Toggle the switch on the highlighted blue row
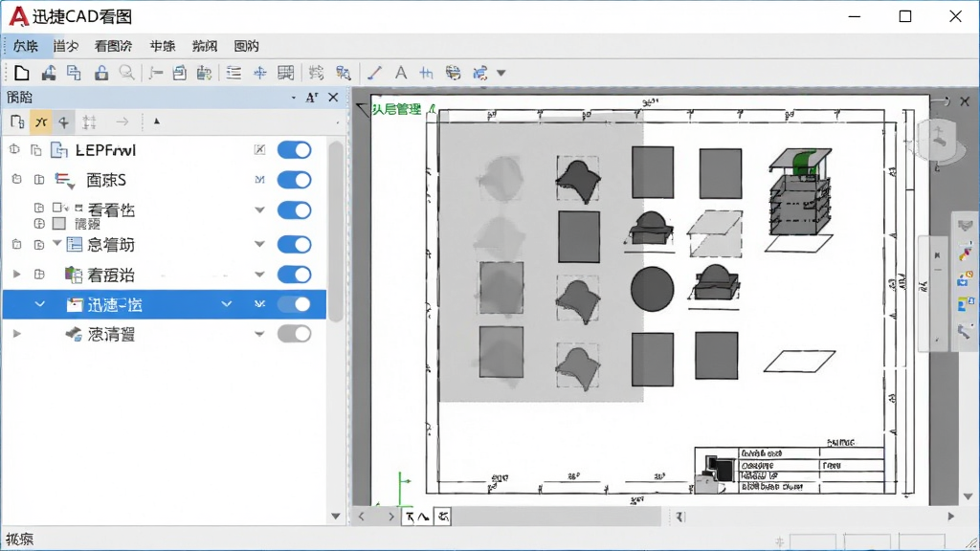Viewport: 980px width, 551px height. point(295,304)
